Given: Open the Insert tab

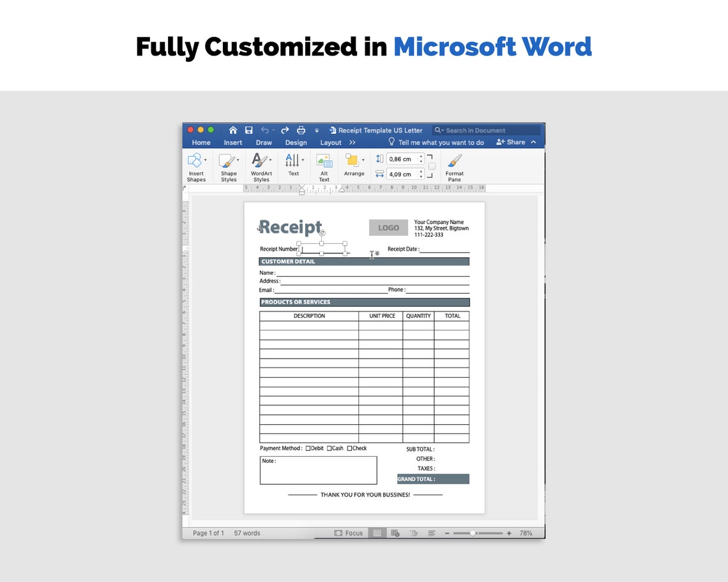Looking at the screenshot, I should click(x=232, y=142).
